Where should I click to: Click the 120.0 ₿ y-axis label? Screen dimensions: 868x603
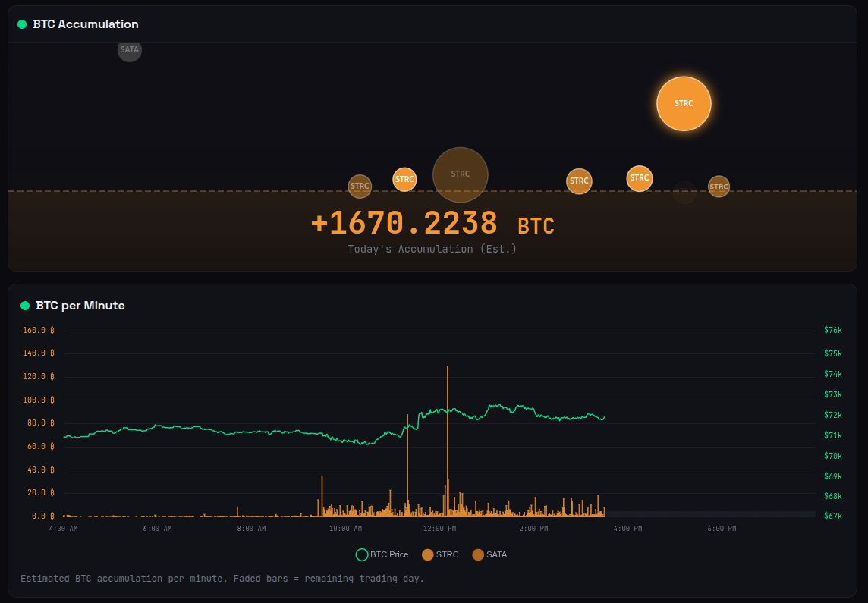click(38, 376)
